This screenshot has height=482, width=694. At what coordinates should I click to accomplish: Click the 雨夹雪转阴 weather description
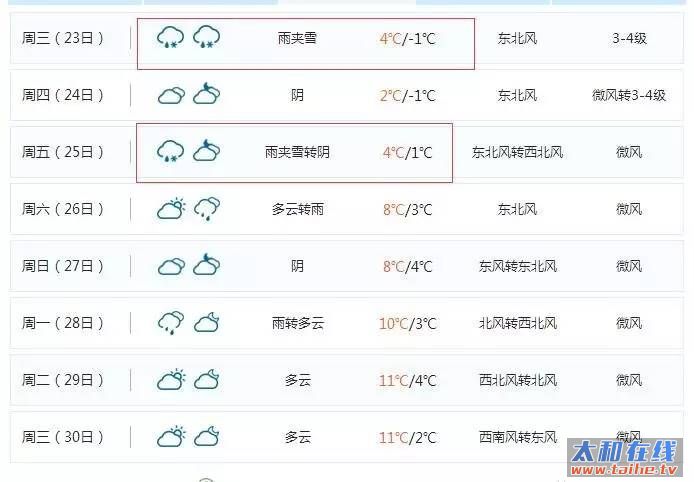pyautogui.click(x=297, y=152)
